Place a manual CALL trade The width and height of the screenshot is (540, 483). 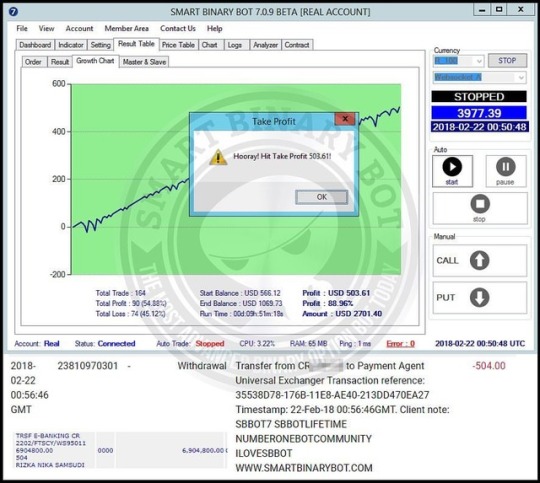click(480, 260)
